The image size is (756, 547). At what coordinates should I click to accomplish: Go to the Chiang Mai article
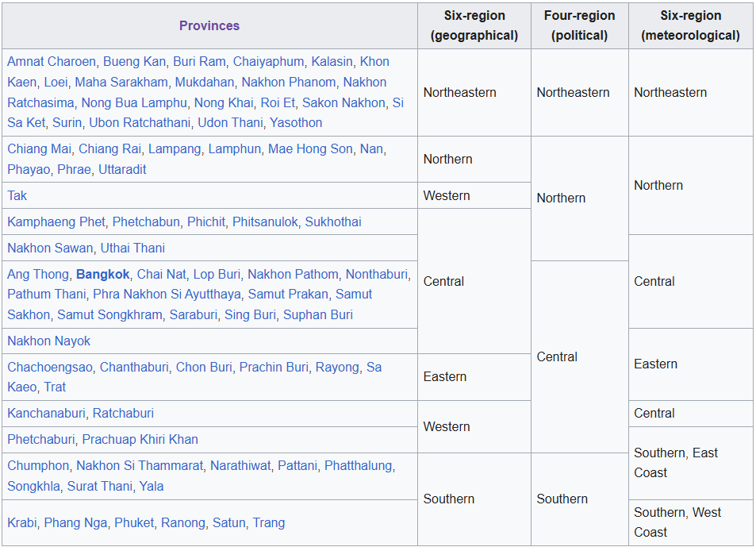click(x=39, y=148)
